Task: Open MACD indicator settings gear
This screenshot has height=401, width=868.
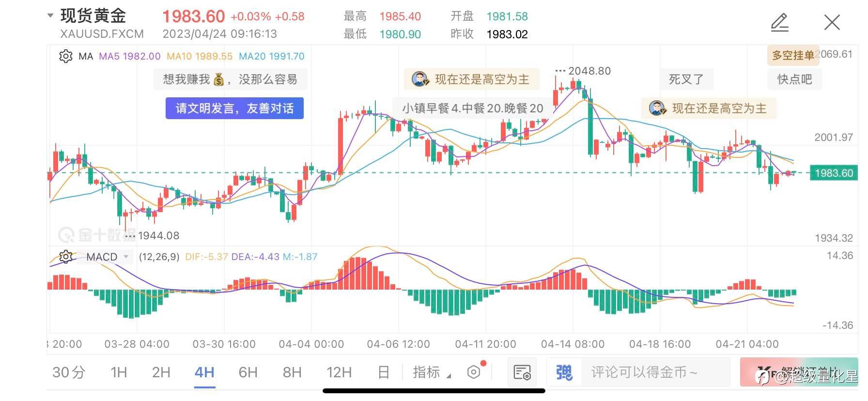Action: (x=65, y=256)
